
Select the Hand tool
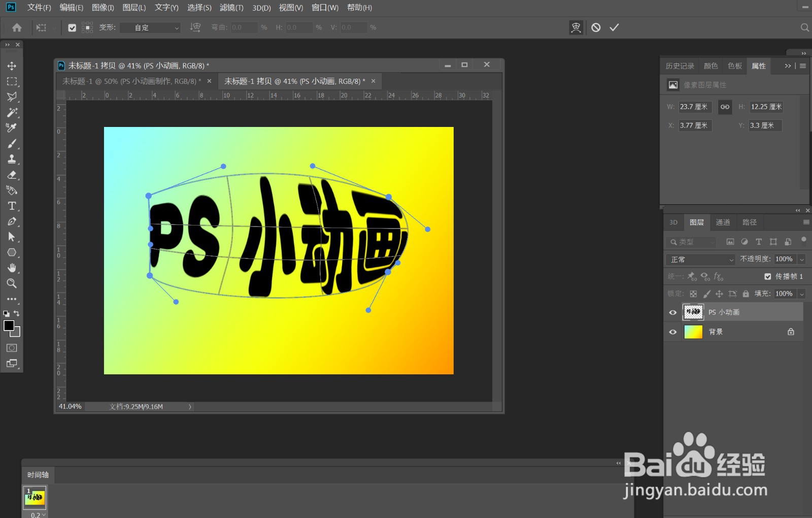12,268
